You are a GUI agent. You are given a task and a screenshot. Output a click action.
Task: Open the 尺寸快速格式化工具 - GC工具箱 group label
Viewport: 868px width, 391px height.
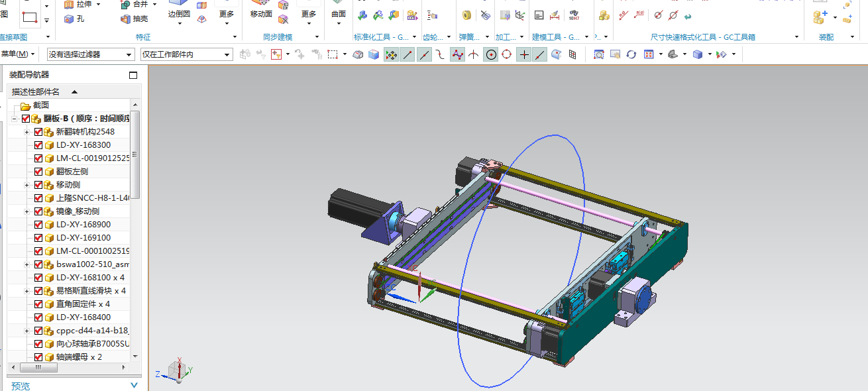click(702, 37)
